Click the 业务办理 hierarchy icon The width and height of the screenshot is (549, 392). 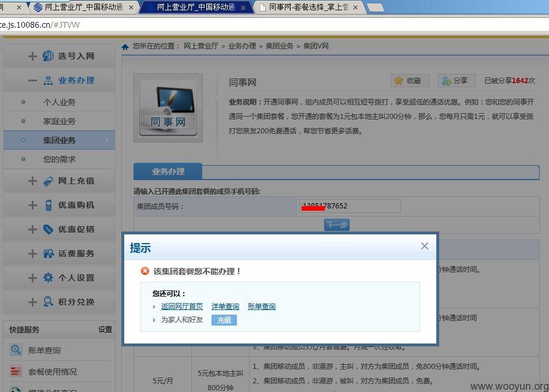tap(48, 81)
